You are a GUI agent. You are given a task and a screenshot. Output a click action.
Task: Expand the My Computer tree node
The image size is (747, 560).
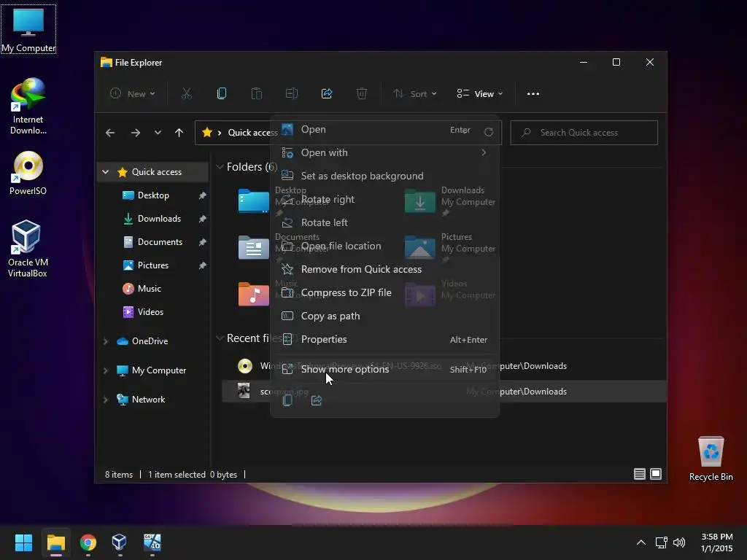tap(106, 370)
